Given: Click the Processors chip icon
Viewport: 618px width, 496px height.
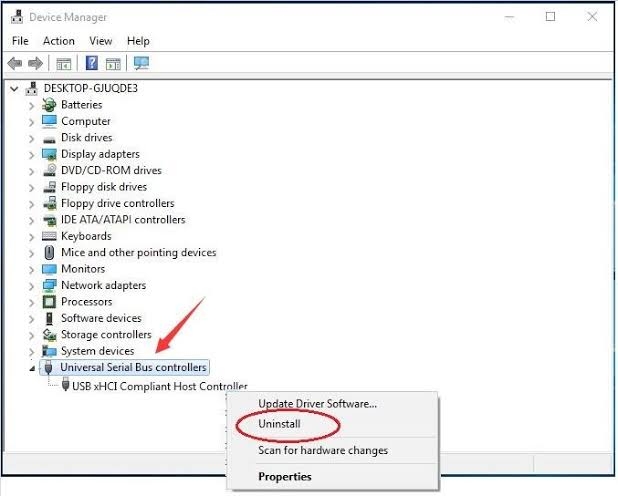Looking at the screenshot, I should pyautogui.click(x=49, y=302).
